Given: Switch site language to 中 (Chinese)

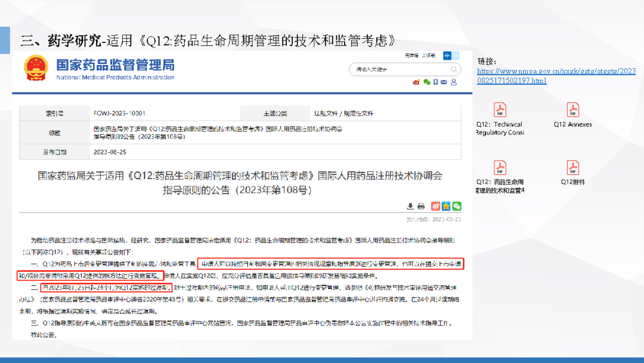Looking at the screenshot, I should pyautogui.click(x=447, y=56).
